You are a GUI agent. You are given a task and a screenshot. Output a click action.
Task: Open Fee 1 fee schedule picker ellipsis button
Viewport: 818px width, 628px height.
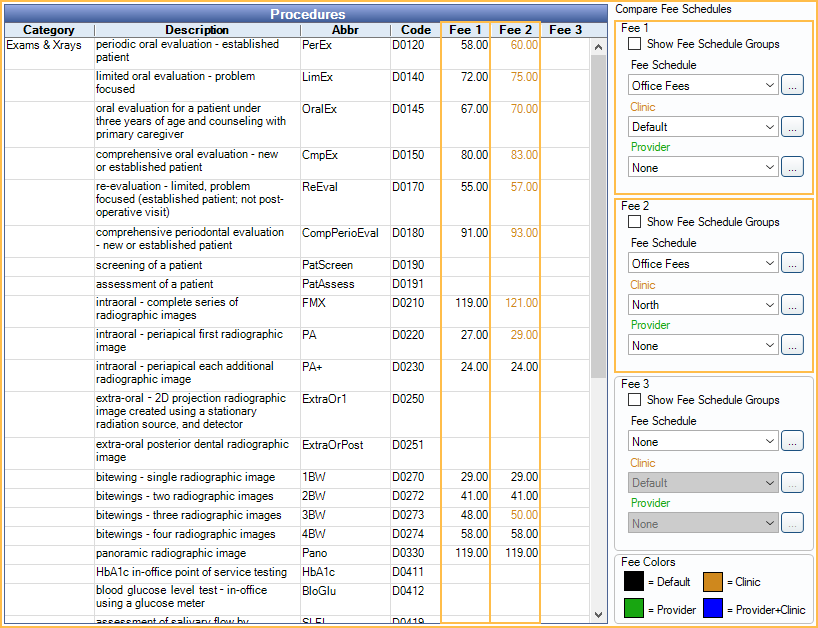coord(792,86)
